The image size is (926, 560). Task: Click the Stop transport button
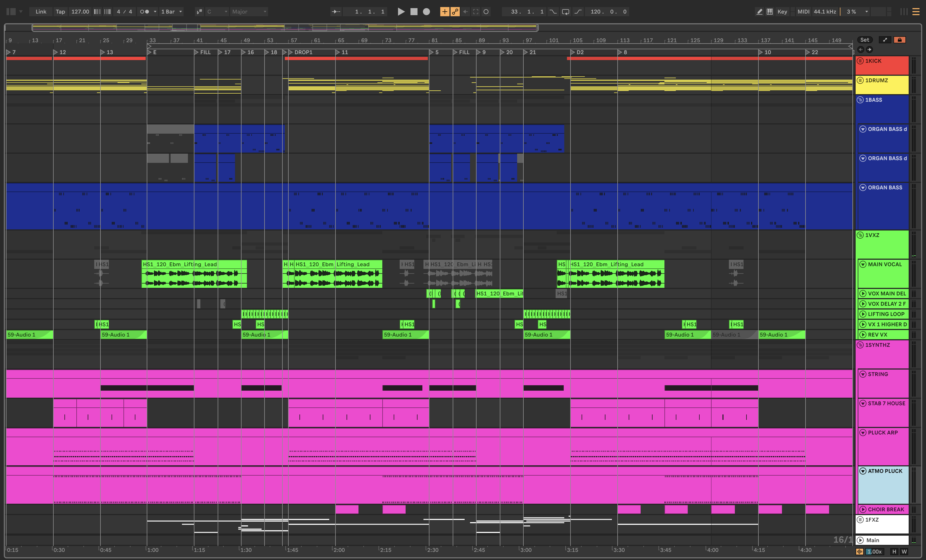coord(414,12)
